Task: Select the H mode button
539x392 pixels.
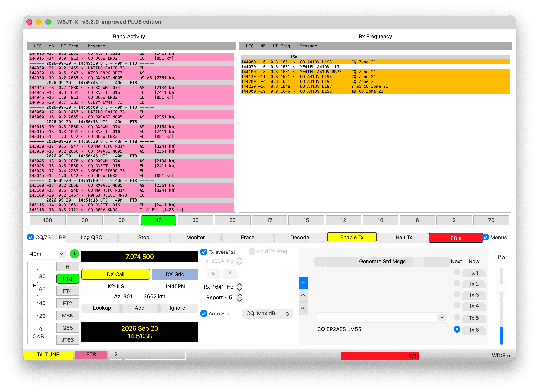Action: coord(67,267)
